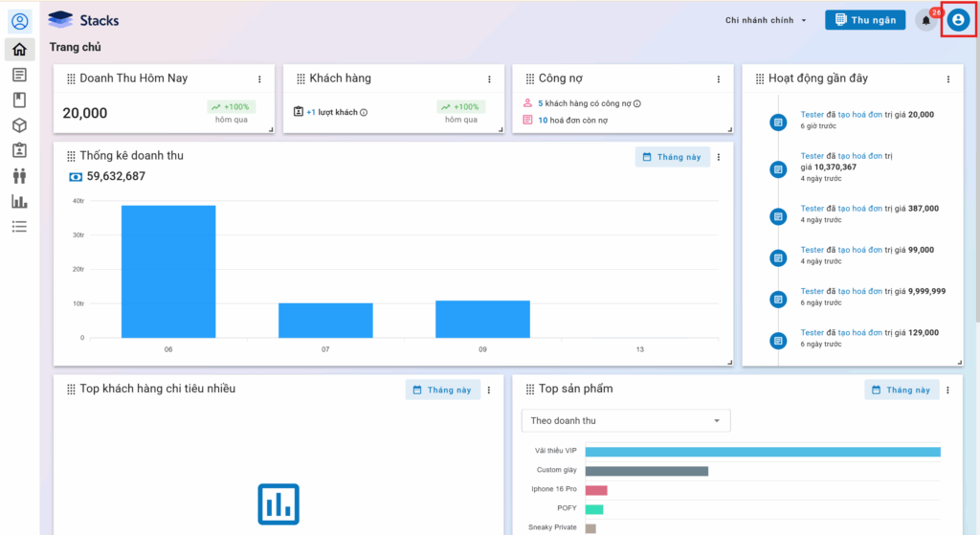Open the home icon in the sidebar
Viewport: 980px width, 535px height.
tap(19, 50)
